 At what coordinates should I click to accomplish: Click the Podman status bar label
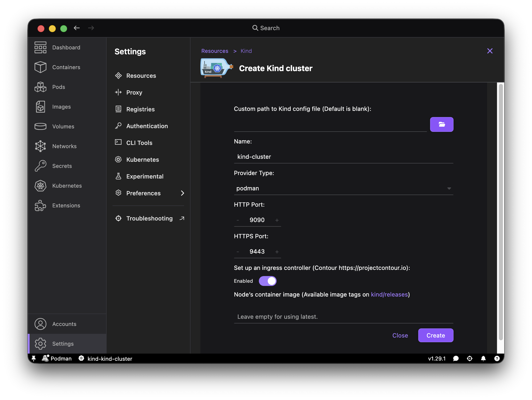[61, 359]
